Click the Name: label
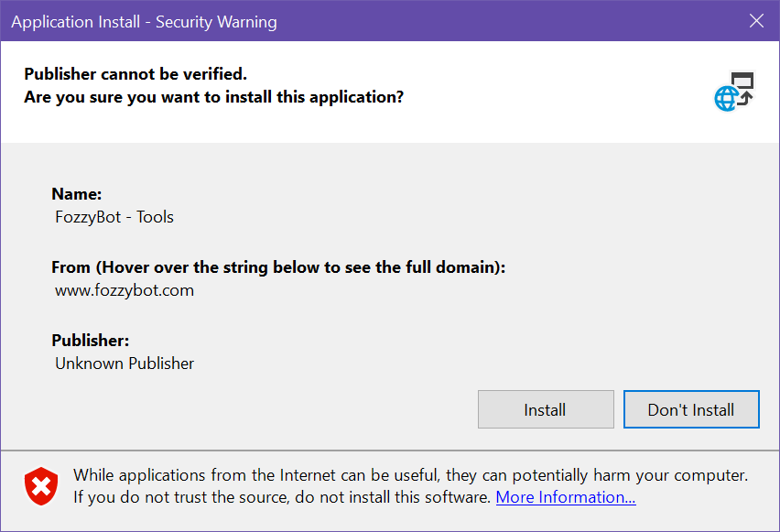This screenshot has width=780, height=532. 77,194
